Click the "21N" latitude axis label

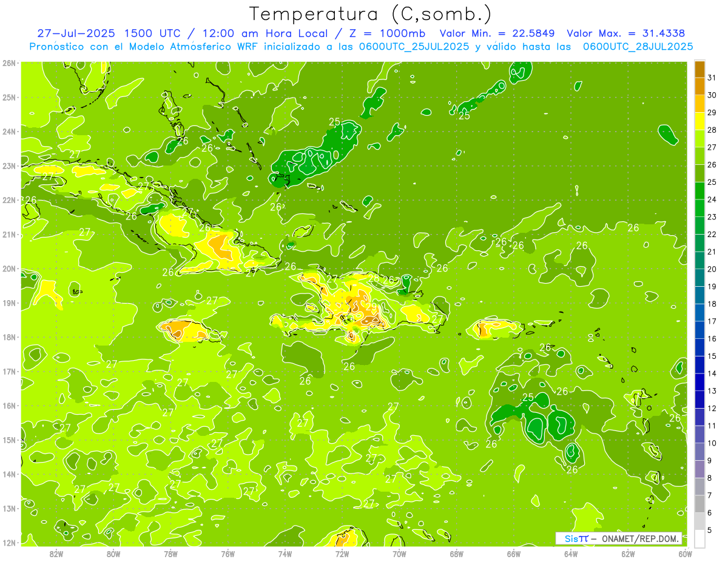point(8,234)
